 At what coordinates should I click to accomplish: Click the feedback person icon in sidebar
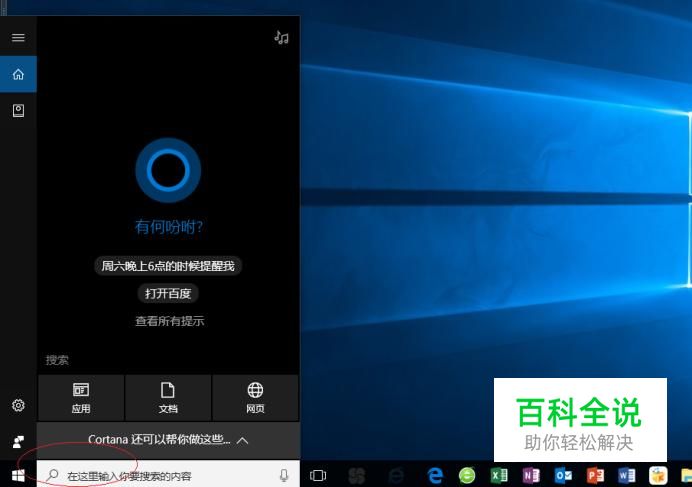point(18,442)
